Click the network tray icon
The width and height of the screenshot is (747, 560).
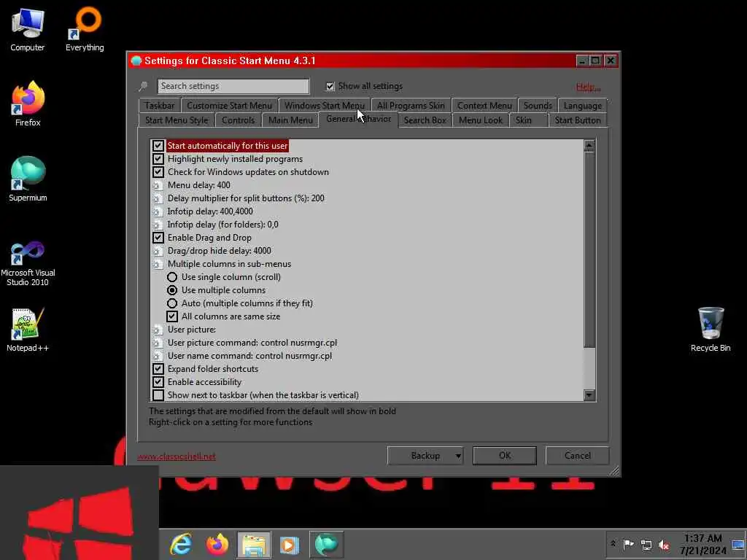point(646,544)
